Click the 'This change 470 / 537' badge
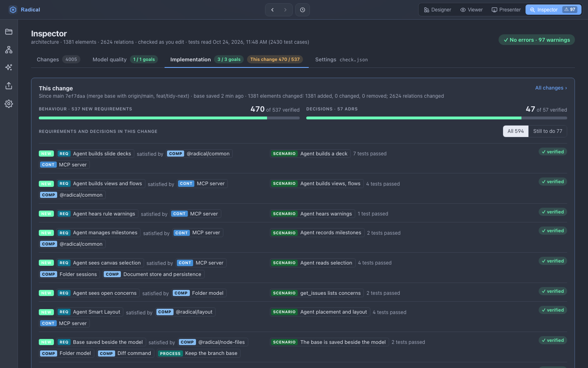Screen dimensions: 588x368 pos(275,60)
